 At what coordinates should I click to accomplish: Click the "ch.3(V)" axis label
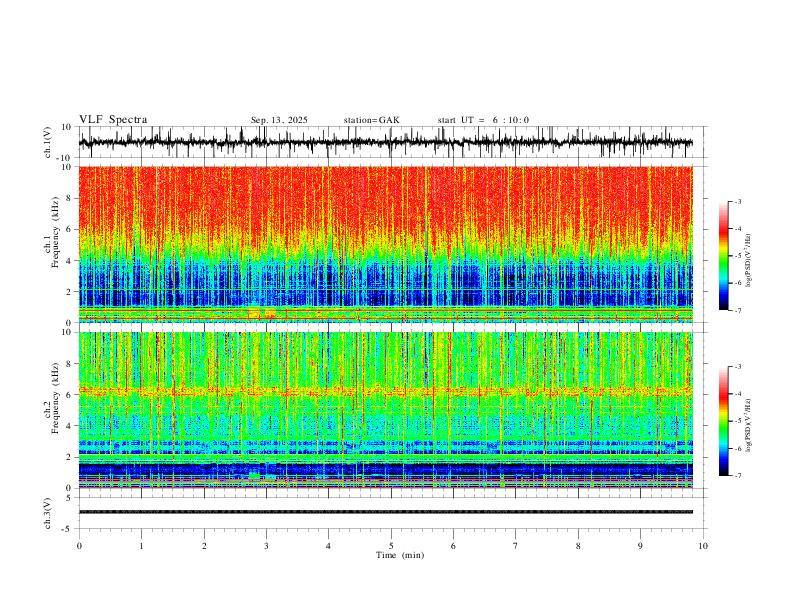click(48, 514)
